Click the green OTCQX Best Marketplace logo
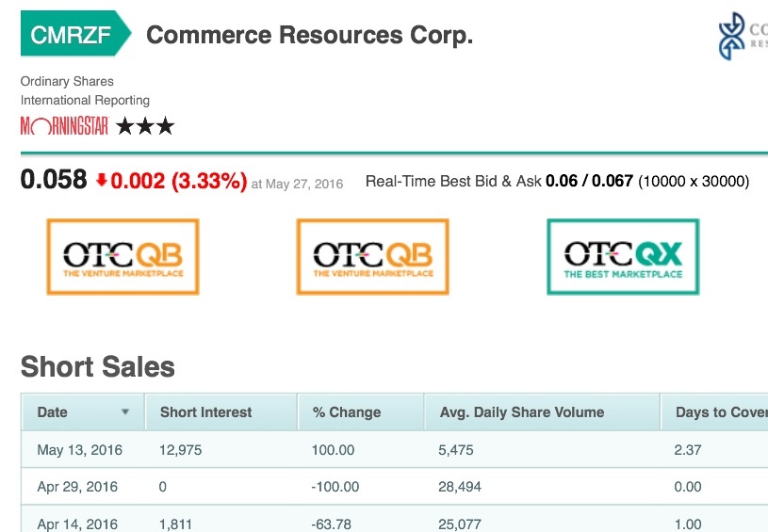This screenshot has width=768, height=532. [623, 257]
